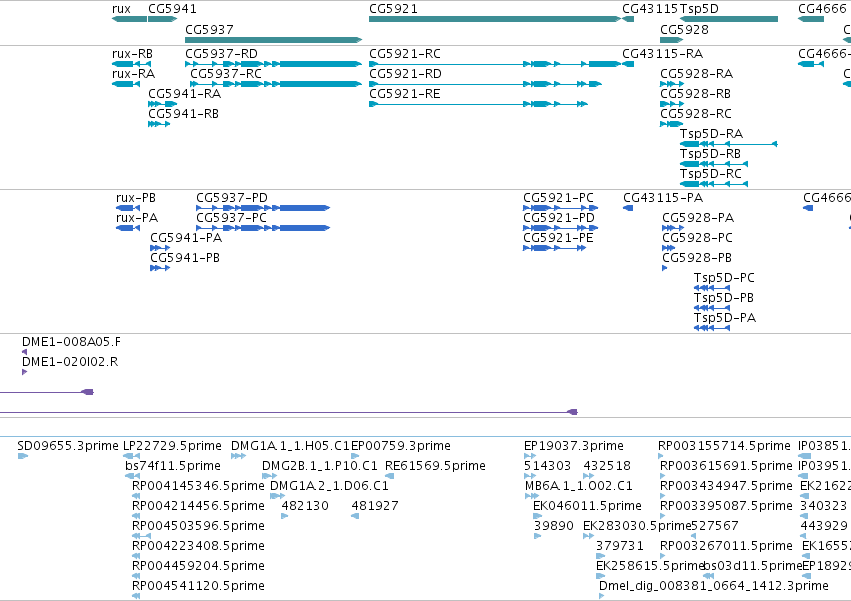Select the CG5937 gene bar

tap(274, 40)
